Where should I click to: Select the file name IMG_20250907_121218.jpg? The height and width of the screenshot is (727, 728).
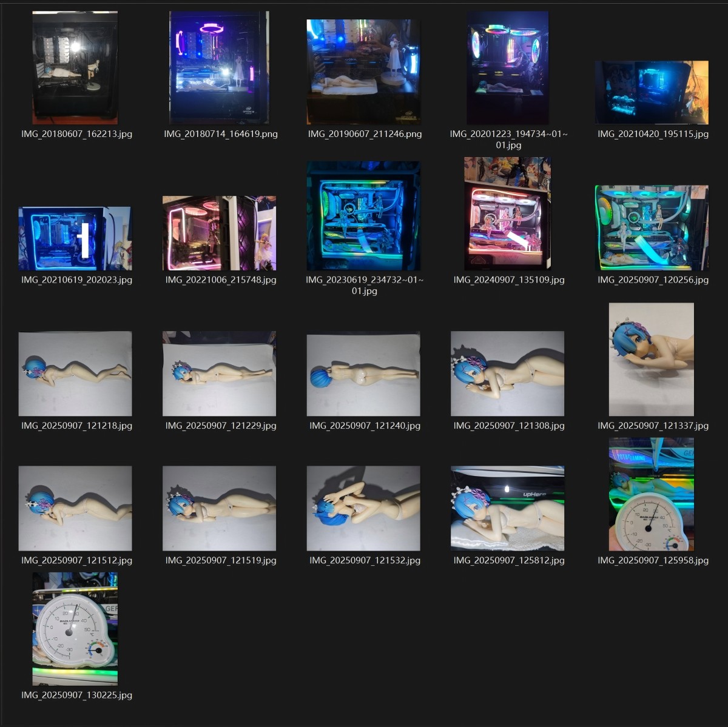(76, 426)
